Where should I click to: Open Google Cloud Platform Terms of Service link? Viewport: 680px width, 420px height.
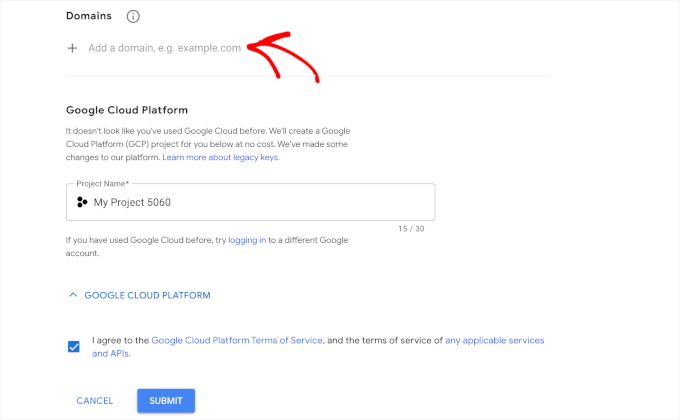click(x=237, y=340)
